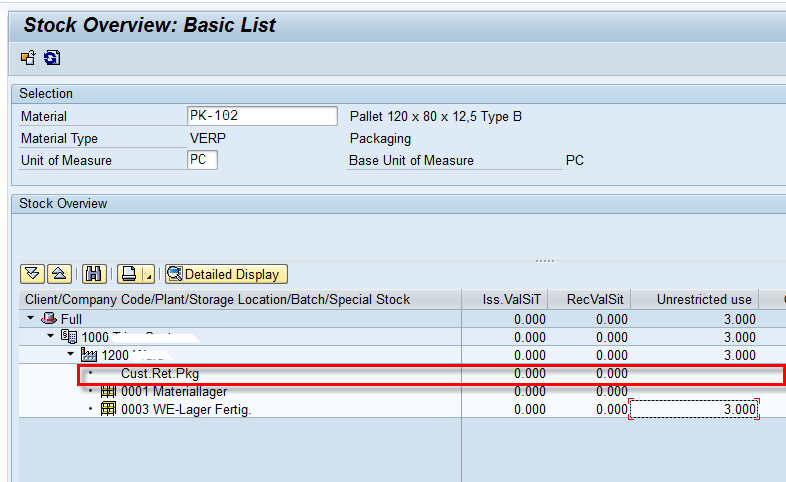Click the Unrestricted use column header
Screen dimensions: 786x482
click(704, 299)
